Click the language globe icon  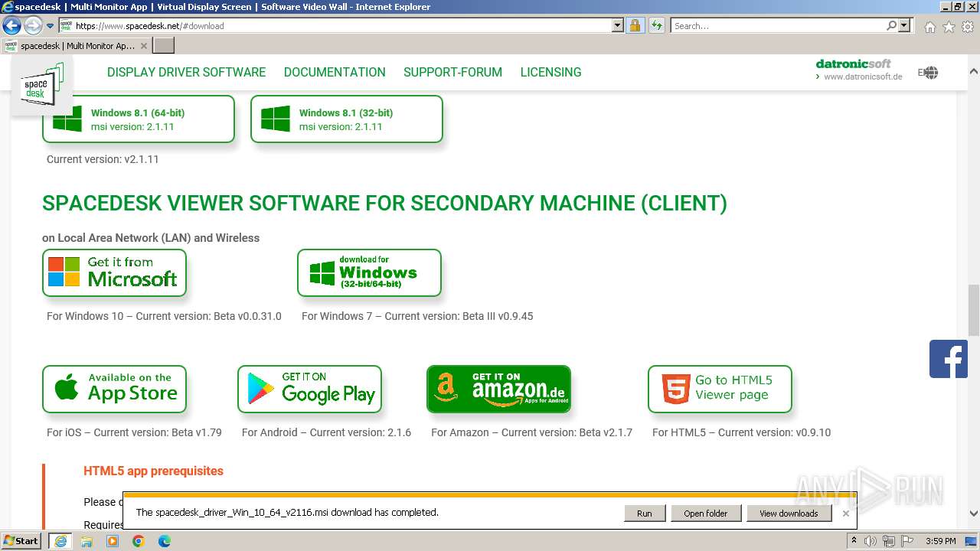(930, 73)
